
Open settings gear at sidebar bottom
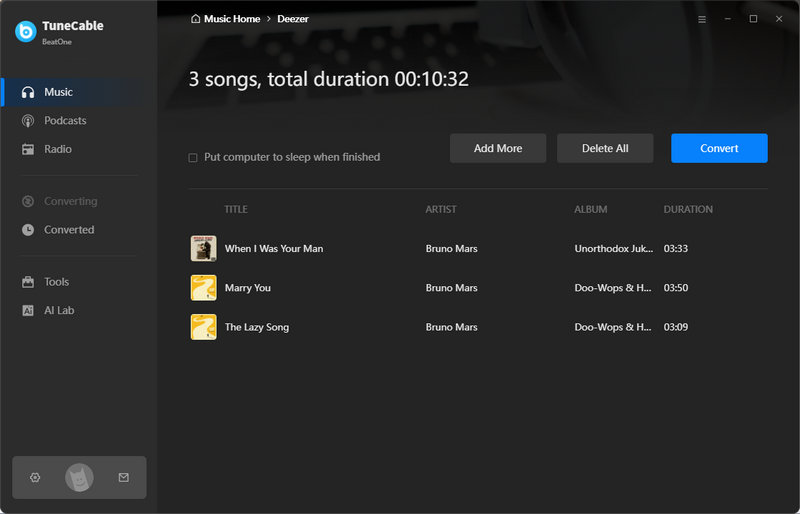[35, 477]
